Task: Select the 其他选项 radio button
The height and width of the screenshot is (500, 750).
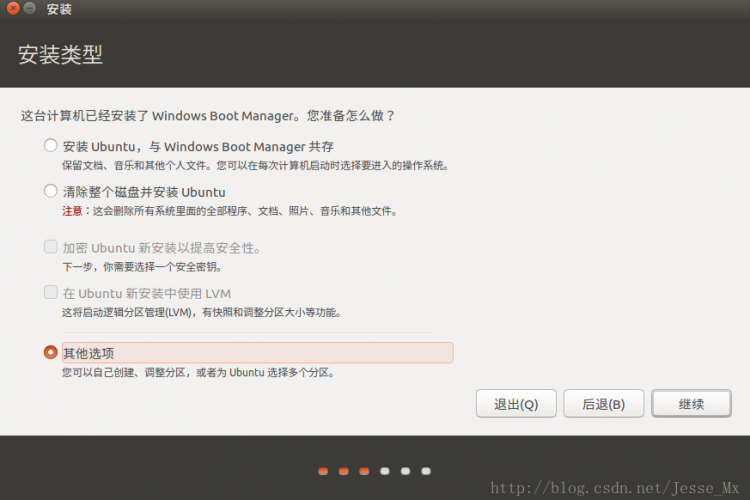Action: 51,352
